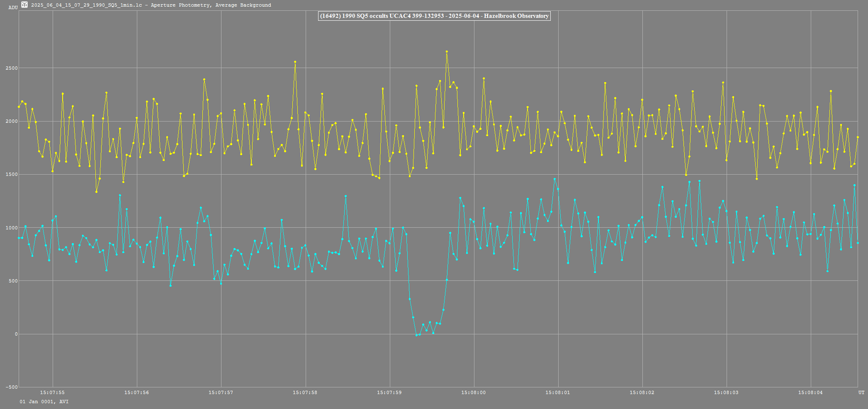Viewport: 868px width, 409px height.
Task: Select the 15:08:03 time axis label
Action: 726,392
